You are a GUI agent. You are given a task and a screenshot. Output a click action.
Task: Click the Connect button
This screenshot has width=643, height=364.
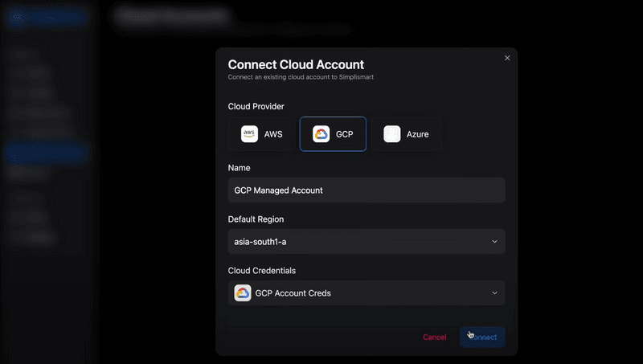(482, 337)
